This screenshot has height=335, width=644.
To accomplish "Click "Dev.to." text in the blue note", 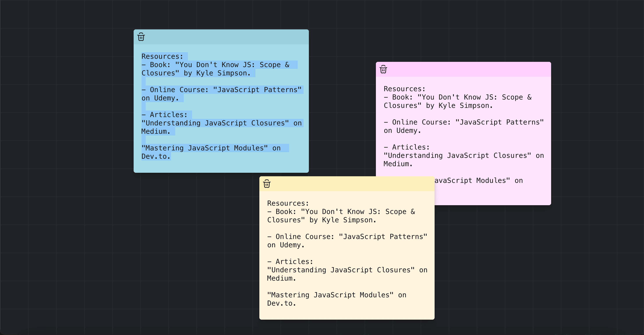I will pyautogui.click(x=156, y=156).
